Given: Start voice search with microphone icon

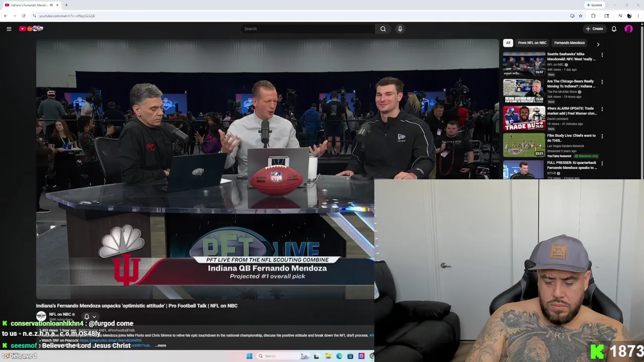Looking at the screenshot, I should pyautogui.click(x=400, y=29).
